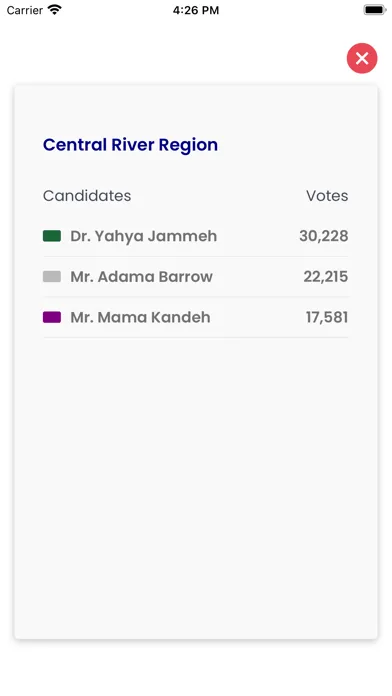392x696 pixels.
Task: Tap the Central River Region title
Action: pyautogui.click(x=130, y=145)
